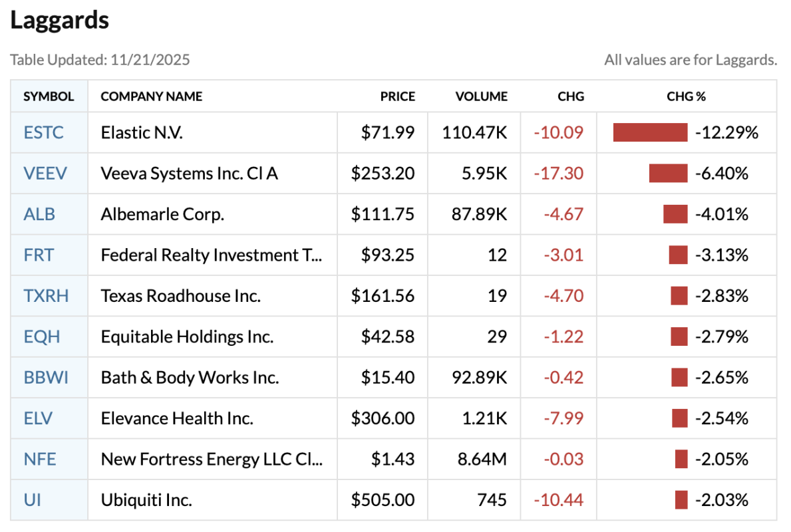The image size is (791, 532).
Task: Click the red bar for Elastic N.V.
Action: click(x=650, y=132)
